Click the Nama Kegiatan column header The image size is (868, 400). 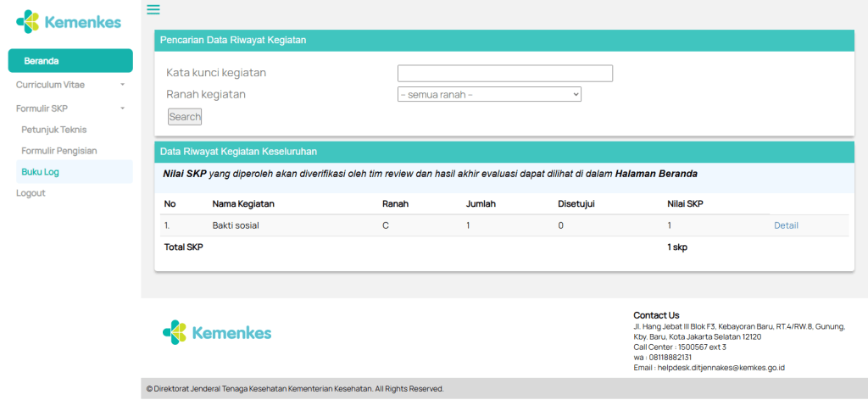point(243,204)
